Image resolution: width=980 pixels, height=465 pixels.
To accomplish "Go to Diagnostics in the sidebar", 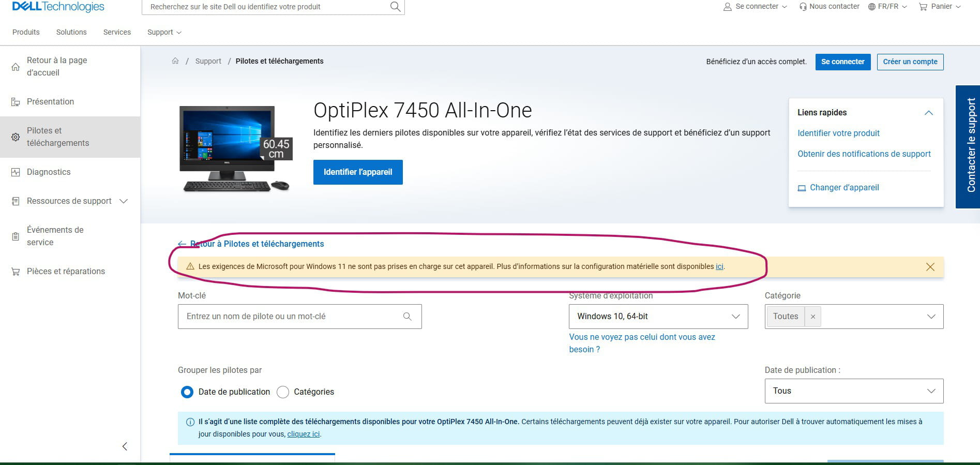I will pos(49,172).
